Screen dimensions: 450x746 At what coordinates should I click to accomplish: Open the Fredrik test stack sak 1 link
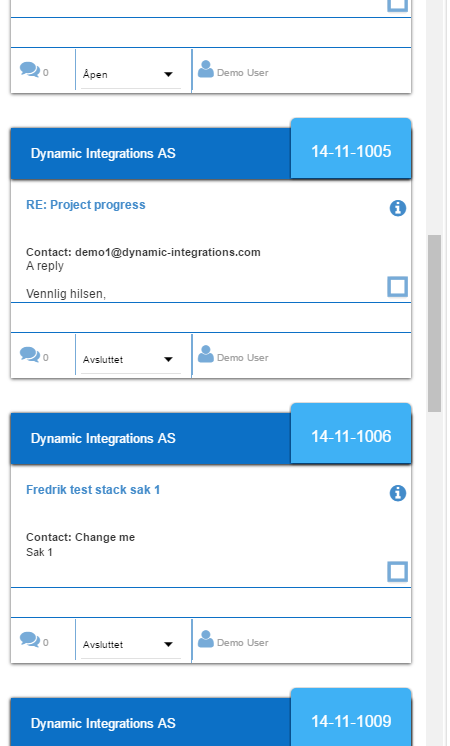(x=93, y=490)
